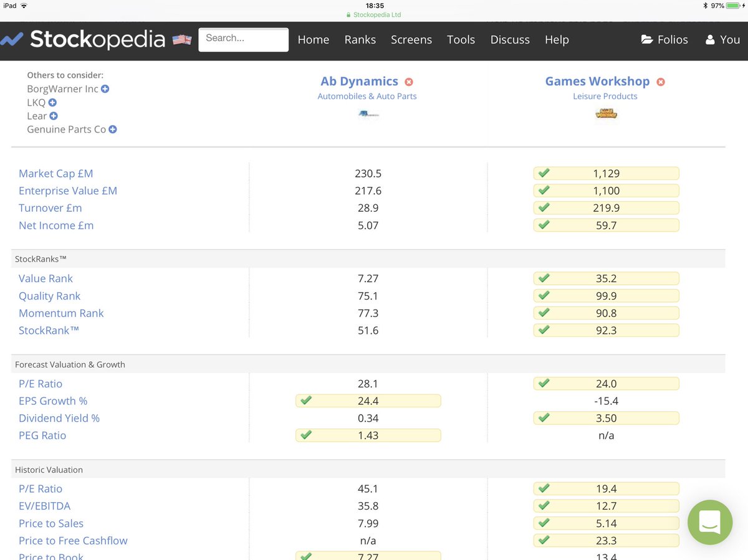Remove Ab Dynamics with red x icon

[x=409, y=82]
